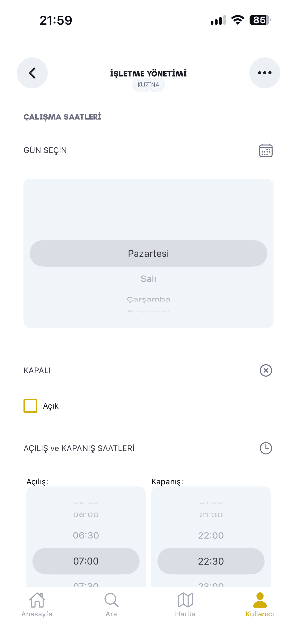
Task: Open the calendar icon next to GÜN SEÇİN
Action: tap(265, 150)
